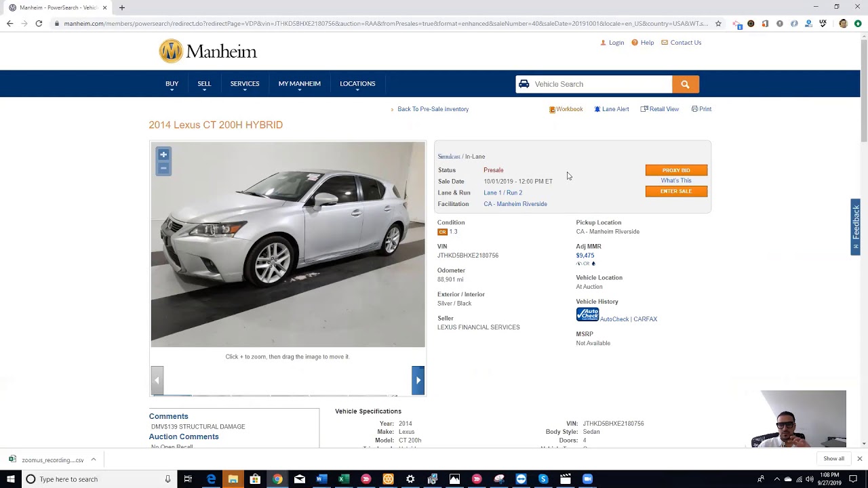Click browser back arrow
868x488 pixels.
[x=9, y=23]
